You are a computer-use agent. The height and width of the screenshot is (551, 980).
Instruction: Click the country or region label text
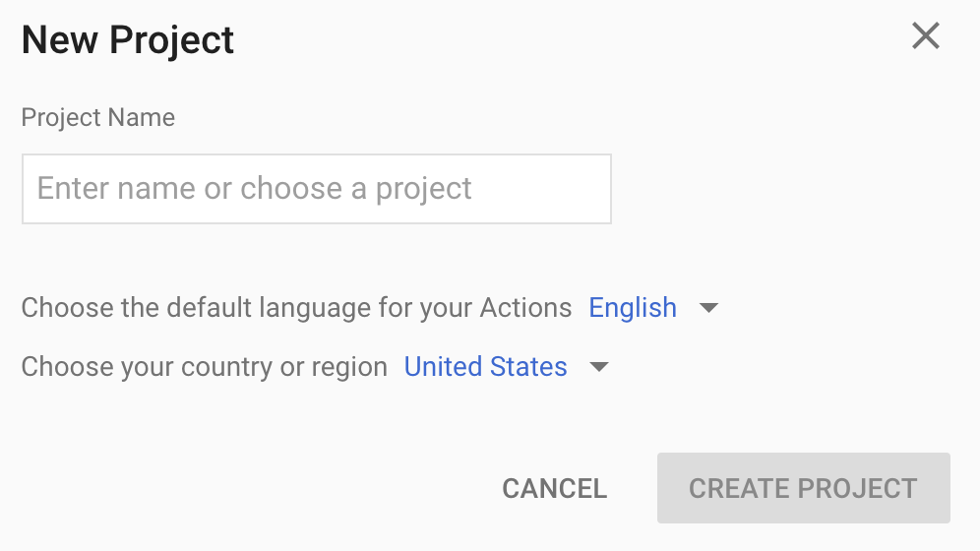205,367
